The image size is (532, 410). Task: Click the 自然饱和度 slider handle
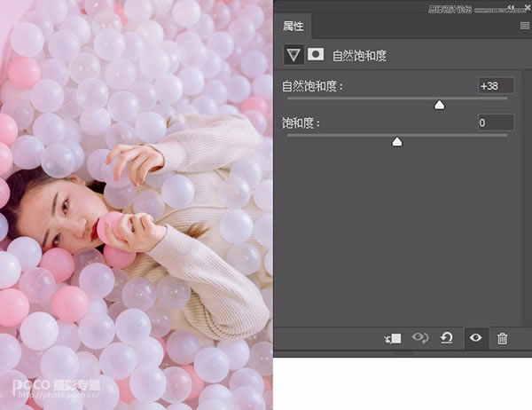(x=440, y=106)
